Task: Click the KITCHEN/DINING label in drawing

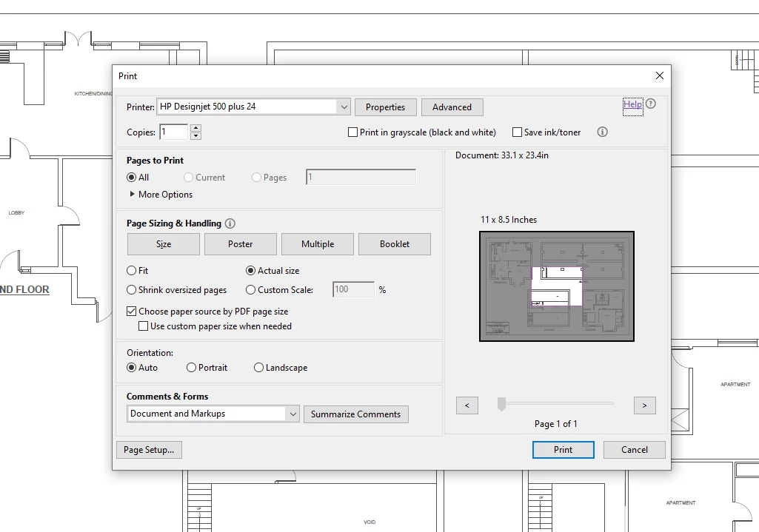Action: [93, 93]
